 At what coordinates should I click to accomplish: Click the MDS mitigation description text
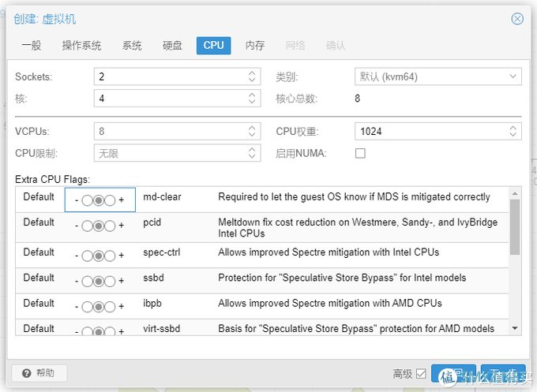pos(354,196)
